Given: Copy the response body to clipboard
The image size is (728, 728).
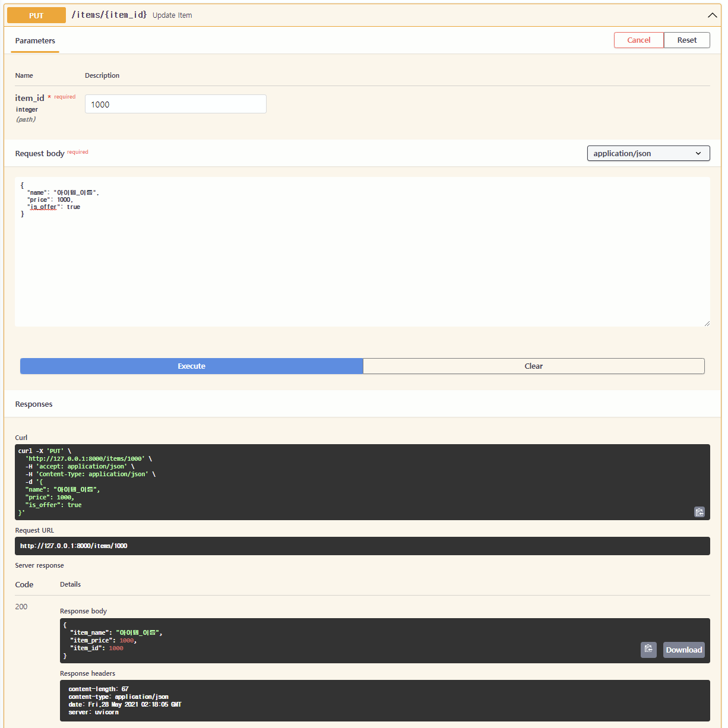Looking at the screenshot, I should 648,650.
